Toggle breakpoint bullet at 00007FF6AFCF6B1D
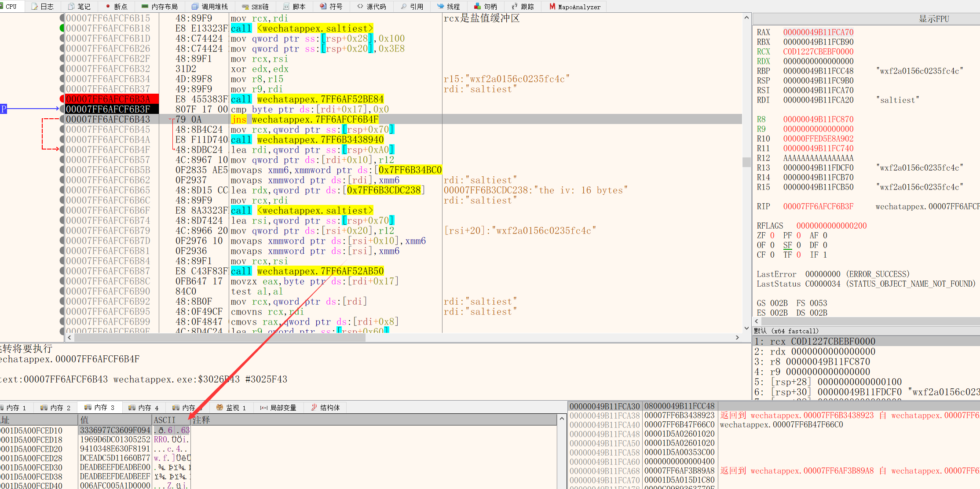The width and height of the screenshot is (980, 489). click(62, 38)
